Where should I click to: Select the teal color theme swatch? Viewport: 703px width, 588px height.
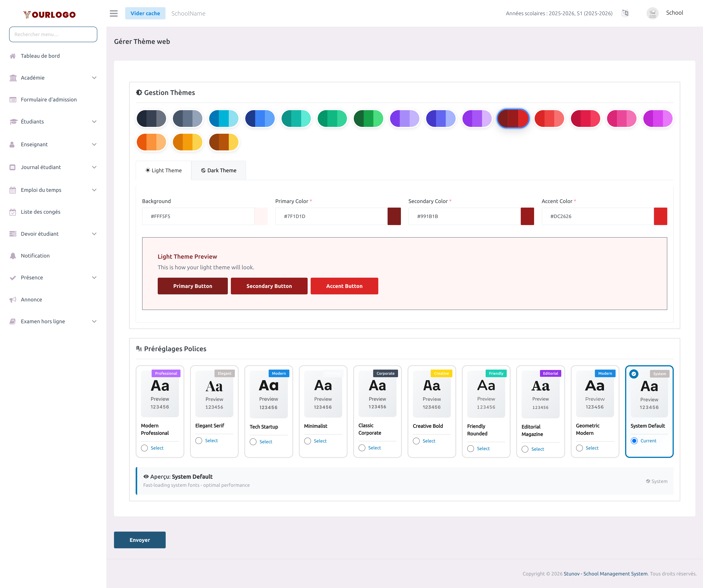pos(296,119)
